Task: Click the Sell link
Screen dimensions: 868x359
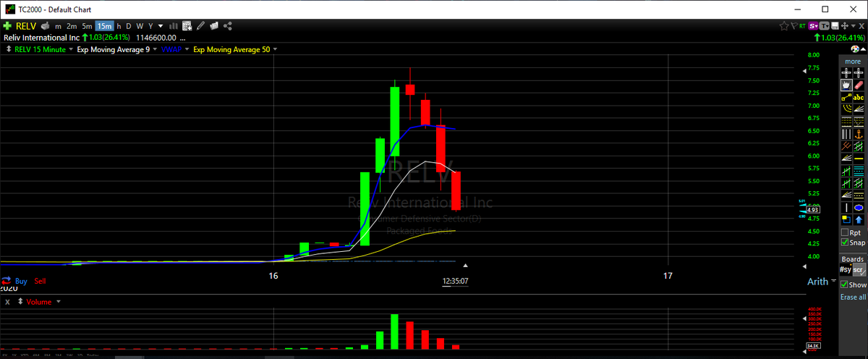Action: click(x=41, y=280)
